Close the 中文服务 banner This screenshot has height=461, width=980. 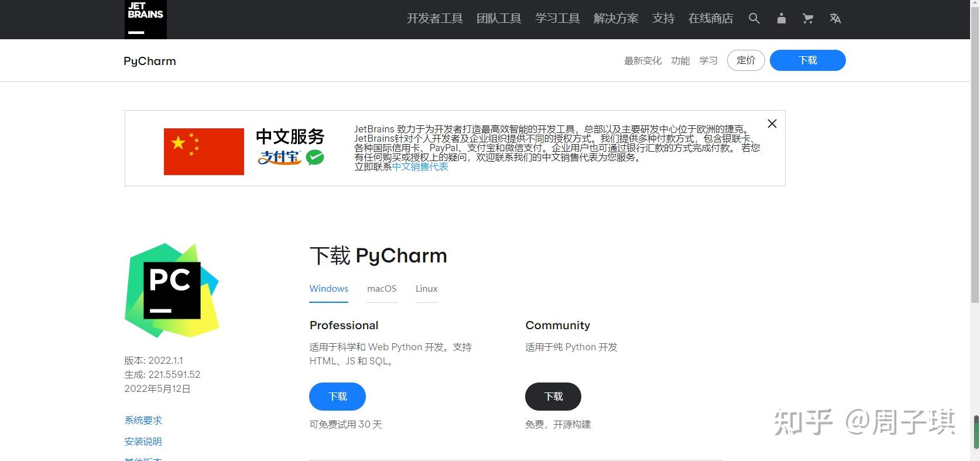pos(772,124)
